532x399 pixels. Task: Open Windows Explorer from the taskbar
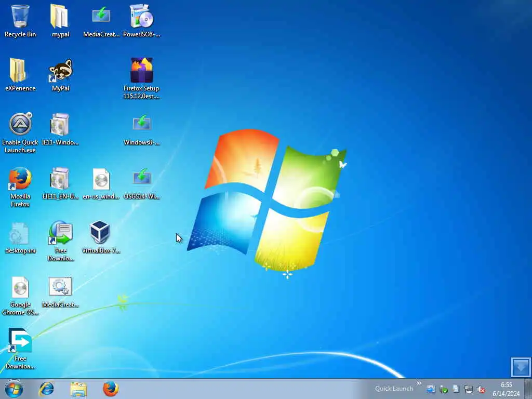[x=79, y=389]
